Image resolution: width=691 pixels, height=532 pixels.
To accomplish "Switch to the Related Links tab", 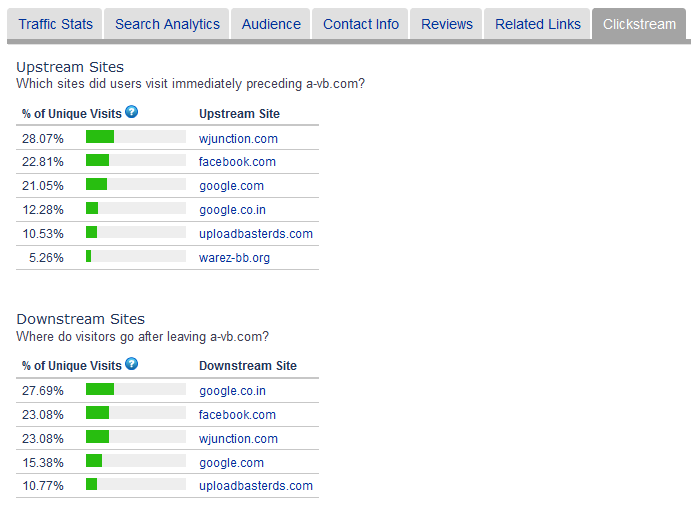I will [x=537, y=24].
